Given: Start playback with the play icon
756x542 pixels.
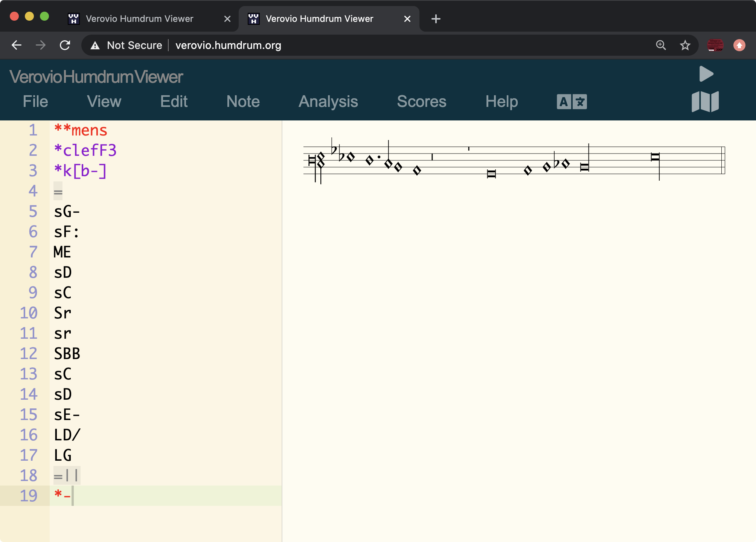Looking at the screenshot, I should [706, 74].
